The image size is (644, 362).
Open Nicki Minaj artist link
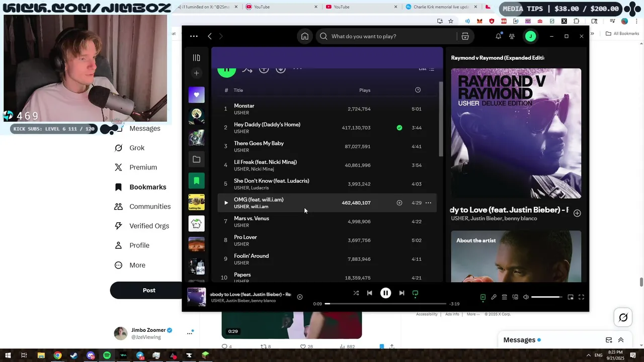pyautogui.click(x=262, y=169)
